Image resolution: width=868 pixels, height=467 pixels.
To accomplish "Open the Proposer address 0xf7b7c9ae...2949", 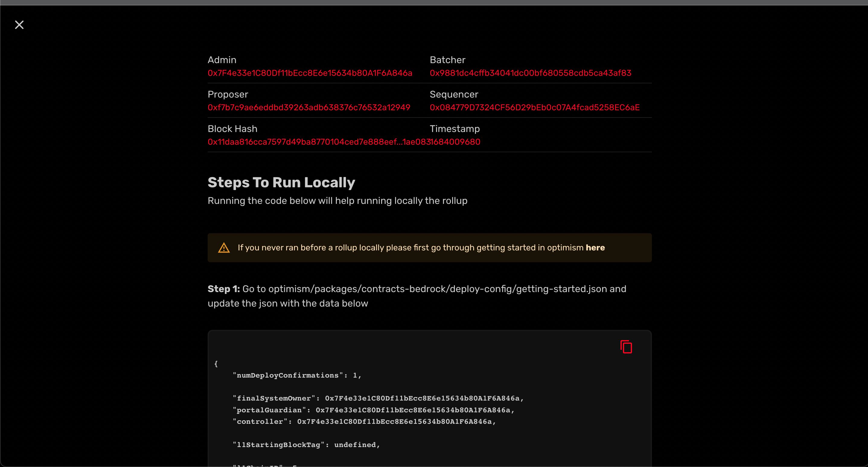I will [x=309, y=108].
